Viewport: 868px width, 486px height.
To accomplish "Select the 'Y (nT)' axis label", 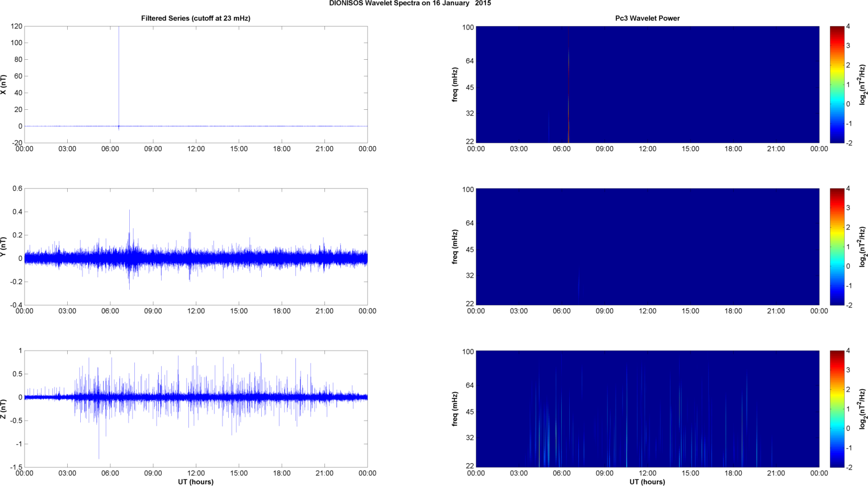I will [x=4, y=247].
